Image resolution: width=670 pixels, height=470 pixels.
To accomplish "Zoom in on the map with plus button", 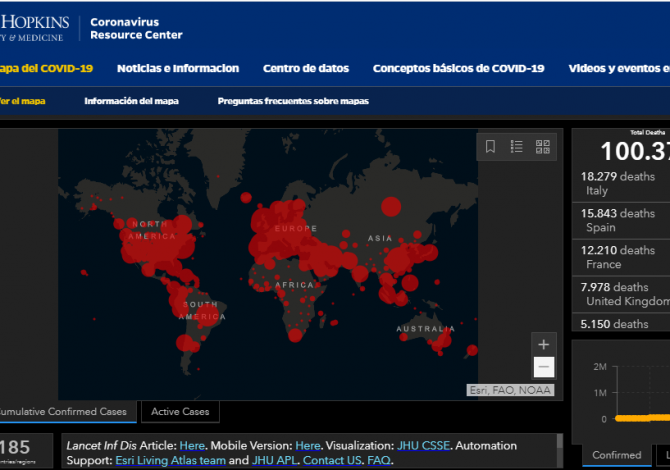I will 544,344.
